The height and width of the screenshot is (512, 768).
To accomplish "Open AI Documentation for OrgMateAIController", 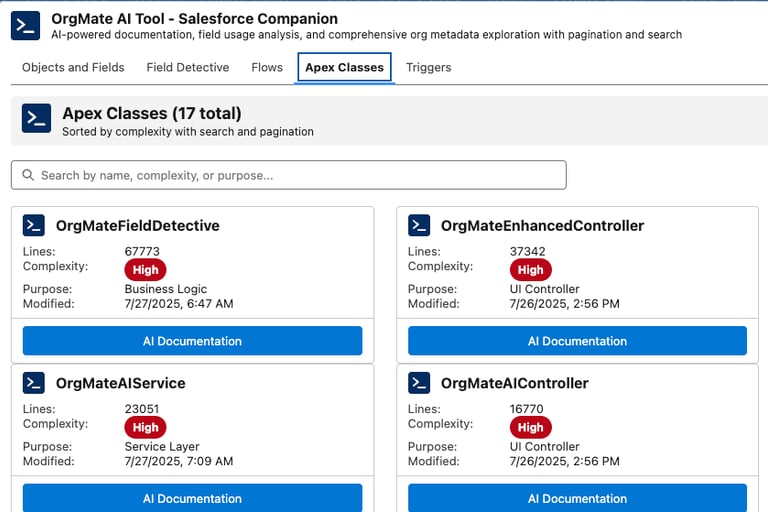I will click(577, 498).
